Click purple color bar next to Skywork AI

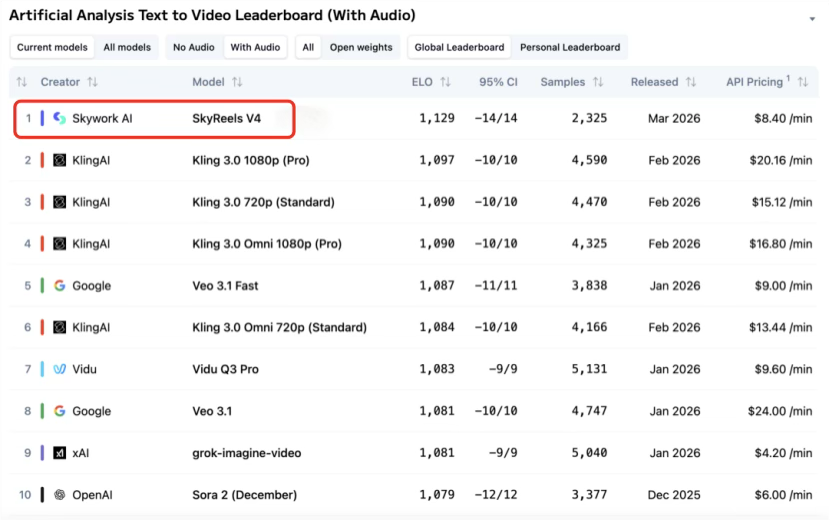pyautogui.click(x=43, y=118)
